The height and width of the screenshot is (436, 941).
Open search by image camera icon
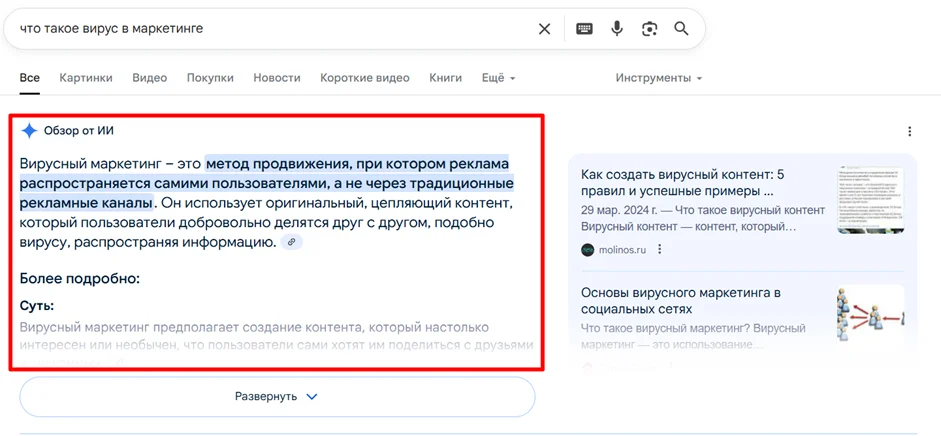coord(649,29)
